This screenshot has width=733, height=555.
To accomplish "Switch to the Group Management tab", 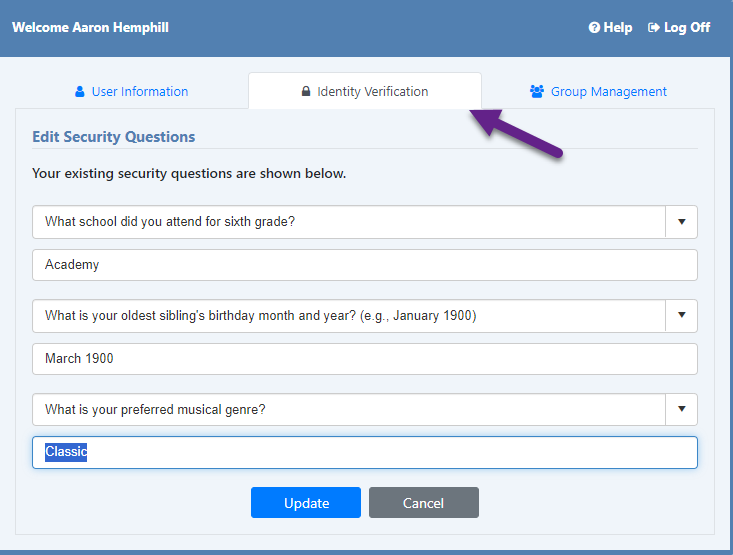I will pyautogui.click(x=598, y=92).
